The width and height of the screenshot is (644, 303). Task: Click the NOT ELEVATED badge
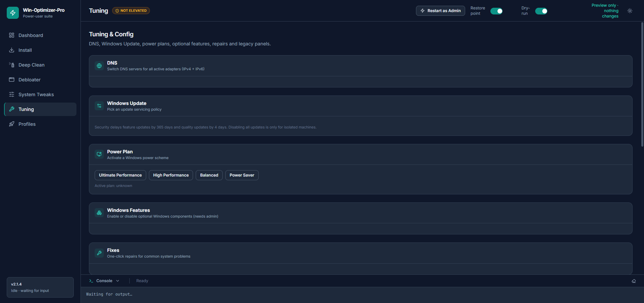point(131,11)
